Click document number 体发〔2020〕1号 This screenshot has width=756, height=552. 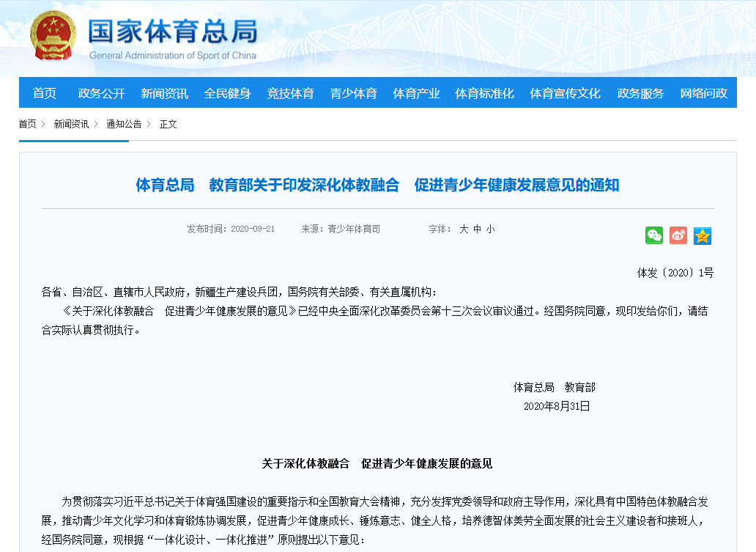[675, 273]
